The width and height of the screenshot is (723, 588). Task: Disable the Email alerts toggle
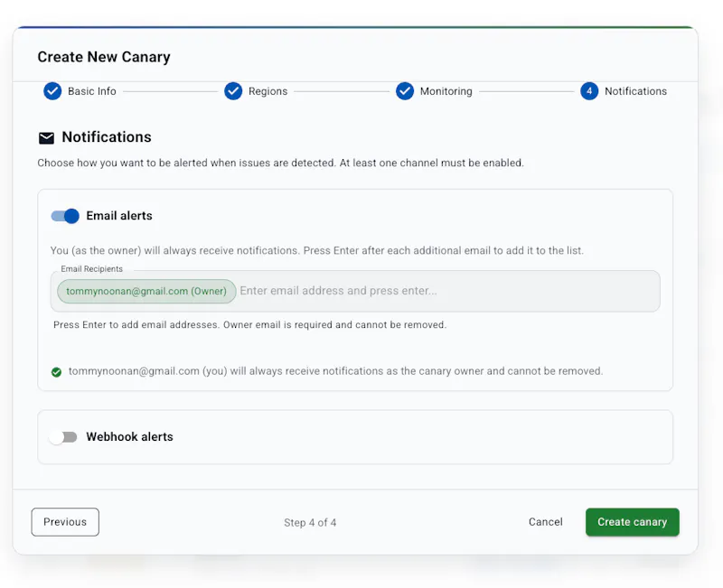point(65,216)
